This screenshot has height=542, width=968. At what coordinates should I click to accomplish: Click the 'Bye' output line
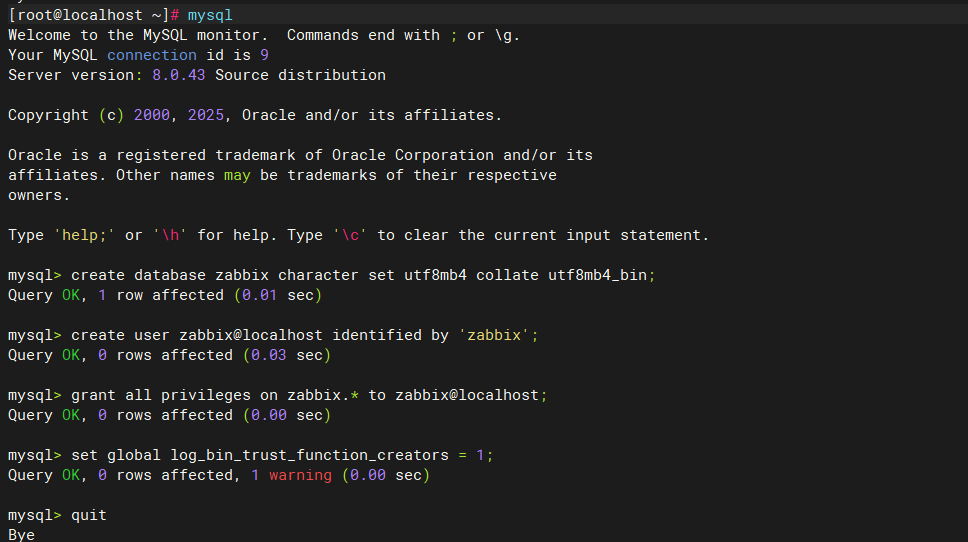tap(22, 535)
